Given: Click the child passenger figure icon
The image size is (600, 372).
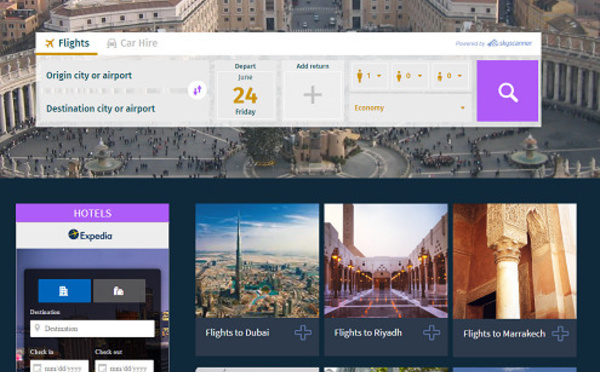Looking at the screenshot, I should [x=399, y=76].
